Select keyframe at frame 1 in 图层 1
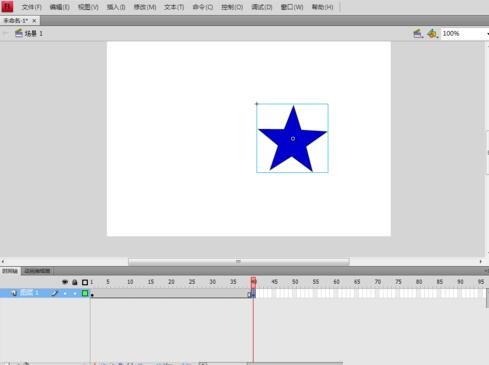 92,294
